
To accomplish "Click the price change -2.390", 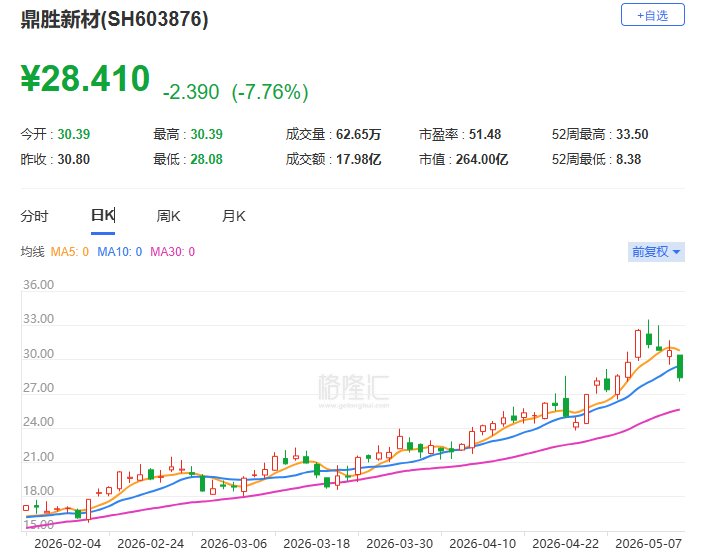I will [191, 92].
